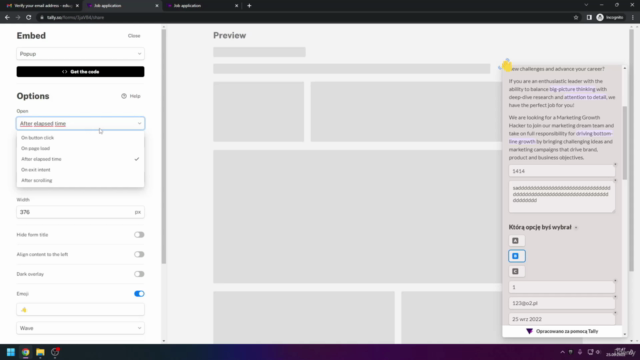Click the date field 25 wrz 2022
This screenshot has height=360, width=640.
(562, 319)
